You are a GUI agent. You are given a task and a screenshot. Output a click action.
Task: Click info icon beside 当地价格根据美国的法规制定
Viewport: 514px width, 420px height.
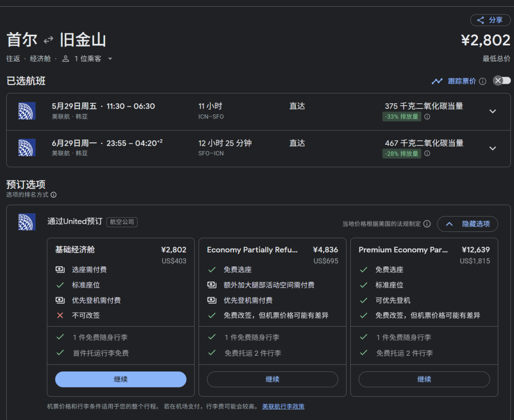click(x=427, y=224)
